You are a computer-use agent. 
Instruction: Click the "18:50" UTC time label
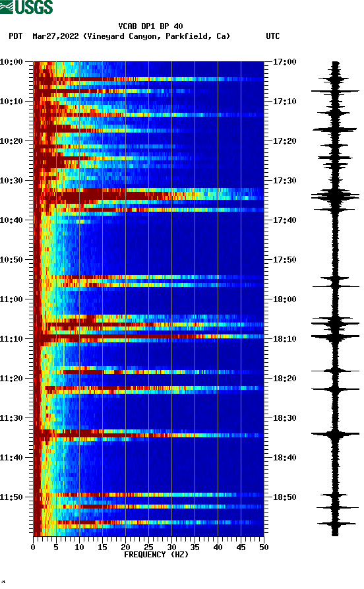click(285, 497)
